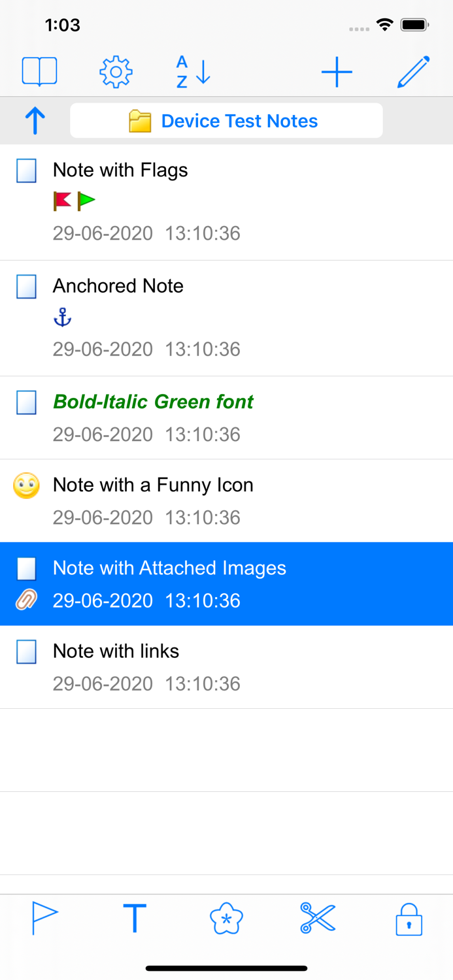This screenshot has width=453, height=980.
Task: Open the flower icon picker in bottom toolbar
Action: (226, 918)
